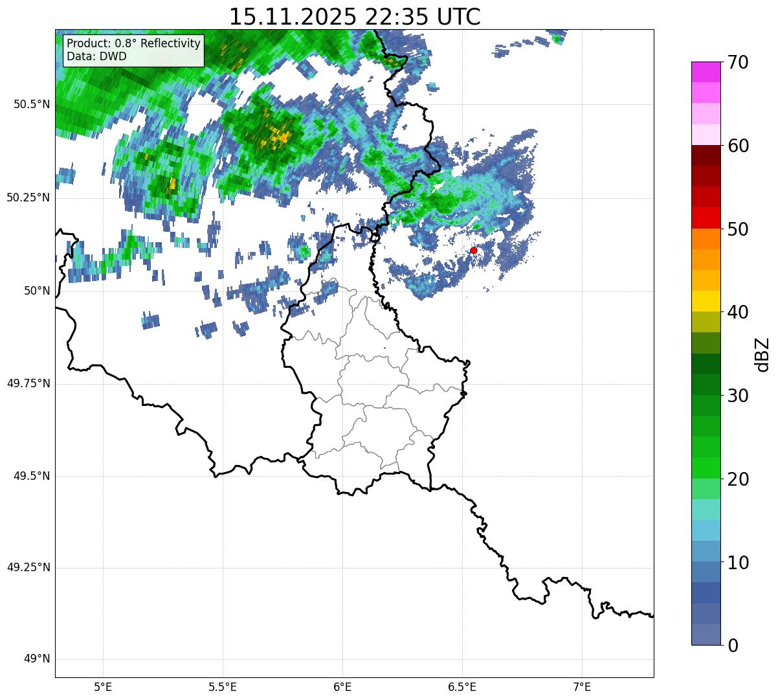Click the dBZ colorbar axis label
The width and height of the screenshot is (778, 700).
click(x=762, y=354)
